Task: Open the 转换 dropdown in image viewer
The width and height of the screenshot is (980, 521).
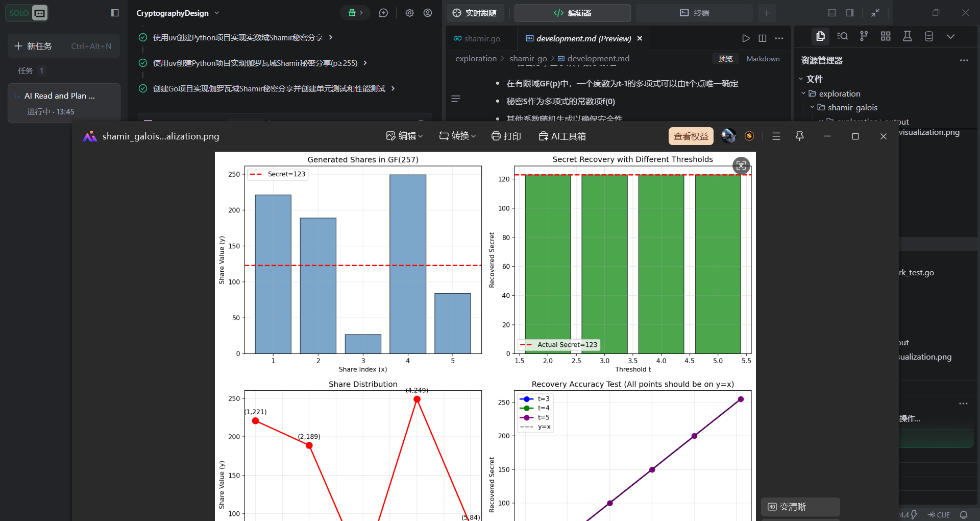Action: pyautogui.click(x=457, y=136)
